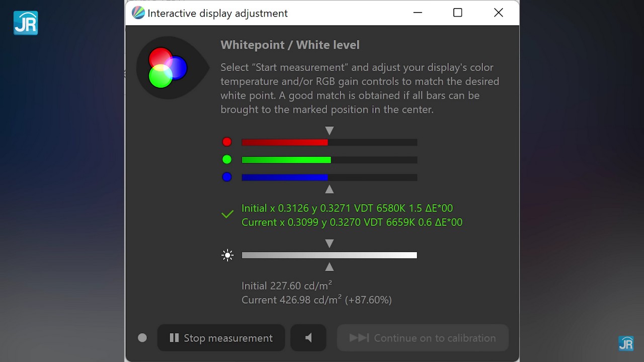Click the blue gain level bar
The width and height of the screenshot is (644, 362).
coord(329,177)
